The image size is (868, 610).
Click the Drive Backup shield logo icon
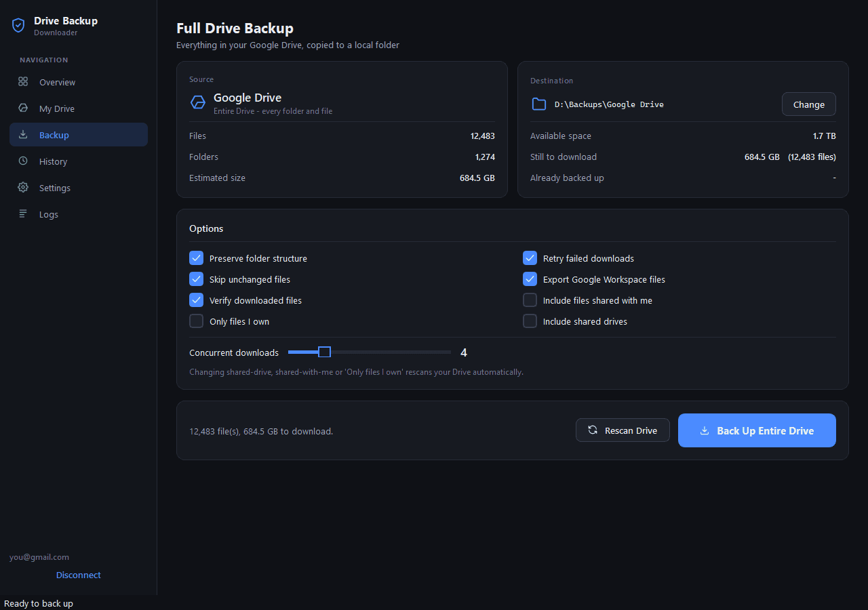18,26
